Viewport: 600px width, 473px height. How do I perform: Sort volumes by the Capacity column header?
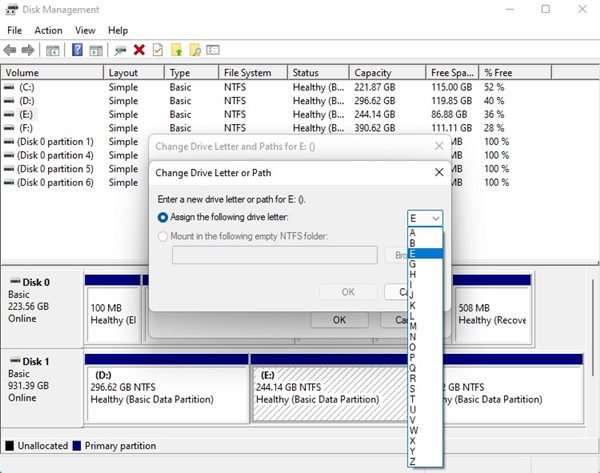tap(373, 73)
